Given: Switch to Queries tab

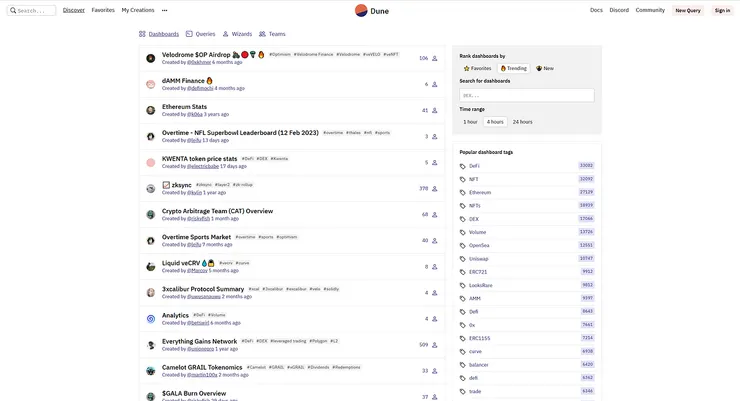Looking at the screenshot, I should [x=201, y=34].
